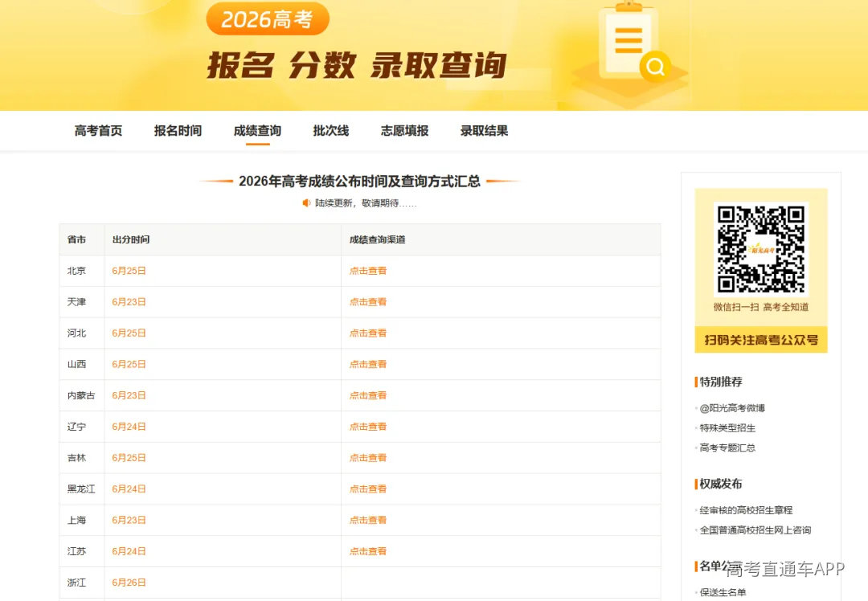Click the 上海 score date 6月23日
The image size is (868, 601).
click(129, 520)
